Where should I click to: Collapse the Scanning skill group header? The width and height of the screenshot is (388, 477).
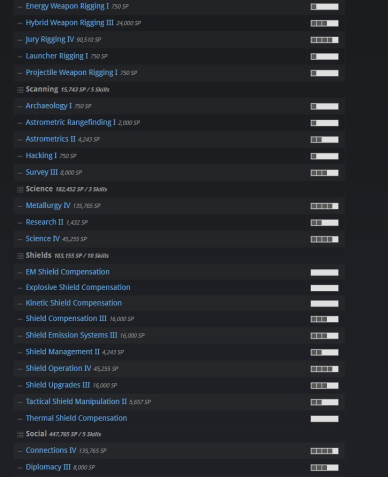pyautogui.click(x=179, y=89)
